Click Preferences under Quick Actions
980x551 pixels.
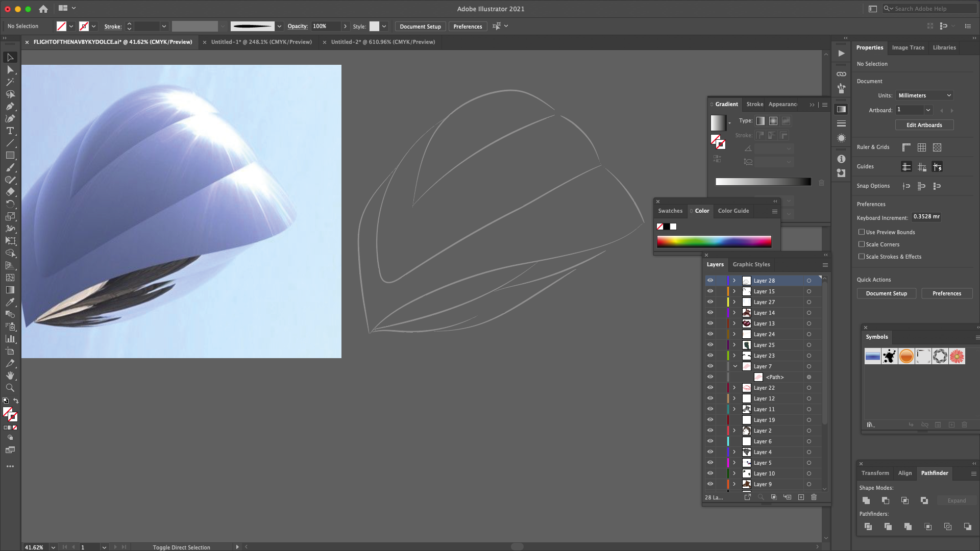point(947,293)
